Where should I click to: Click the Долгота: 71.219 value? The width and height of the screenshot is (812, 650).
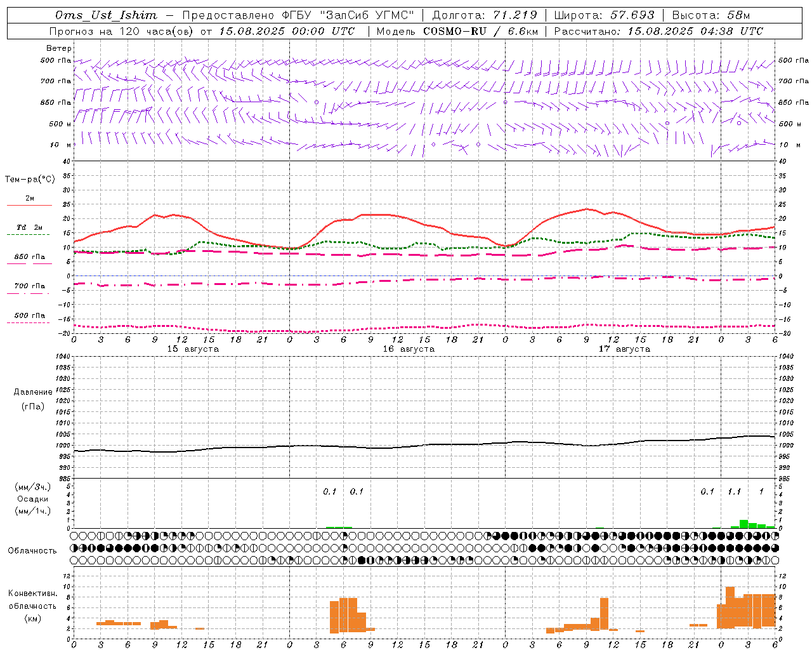pyautogui.click(x=485, y=15)
